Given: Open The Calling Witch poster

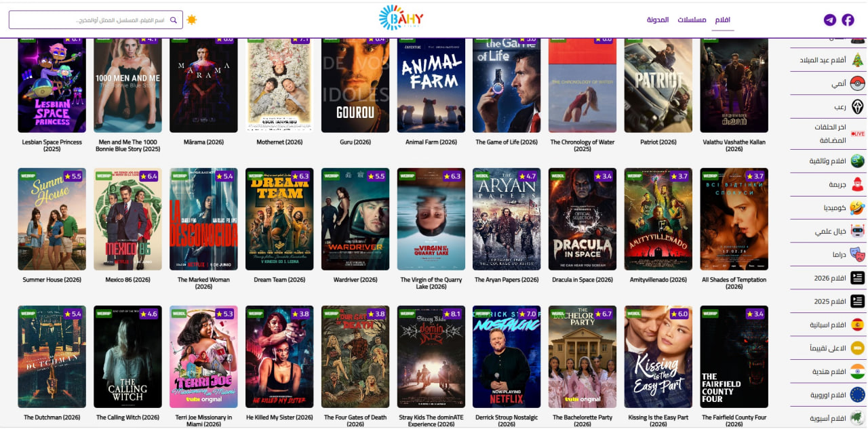Looking at the screenshot, I should click(127, 356).
